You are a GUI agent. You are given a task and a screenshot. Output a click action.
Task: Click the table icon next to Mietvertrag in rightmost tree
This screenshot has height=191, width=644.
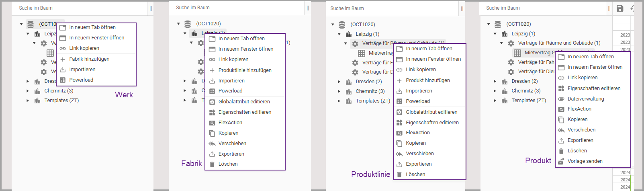coord(517,53)
